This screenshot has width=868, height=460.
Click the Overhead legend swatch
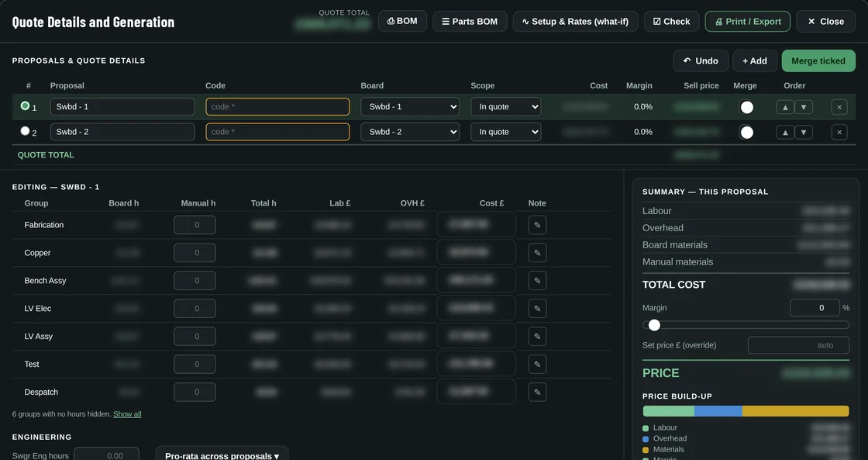coord(646,439)
